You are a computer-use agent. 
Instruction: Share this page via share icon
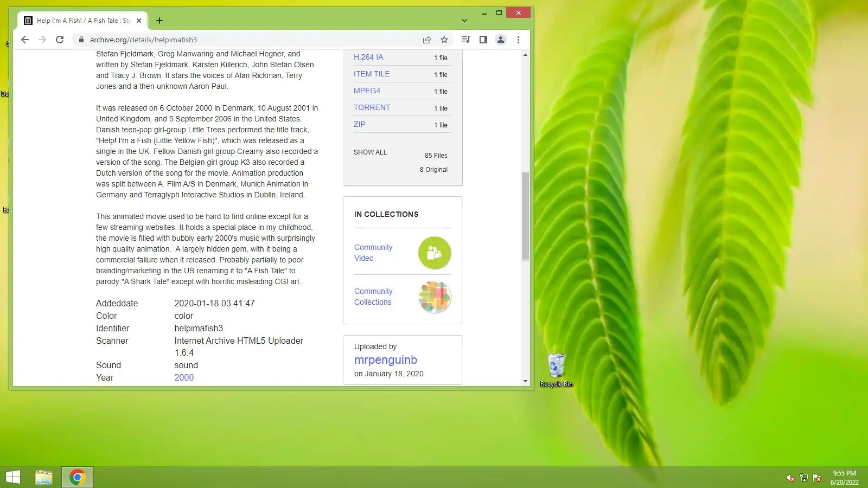427,40
